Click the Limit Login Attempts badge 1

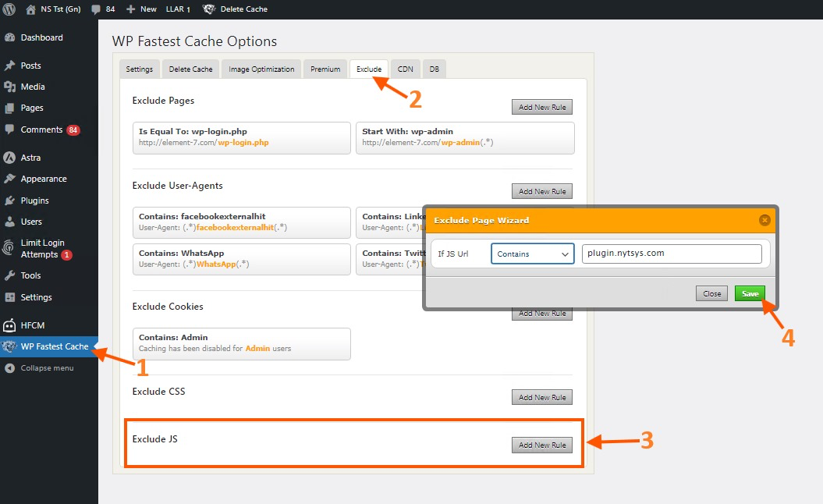point(66,255)
